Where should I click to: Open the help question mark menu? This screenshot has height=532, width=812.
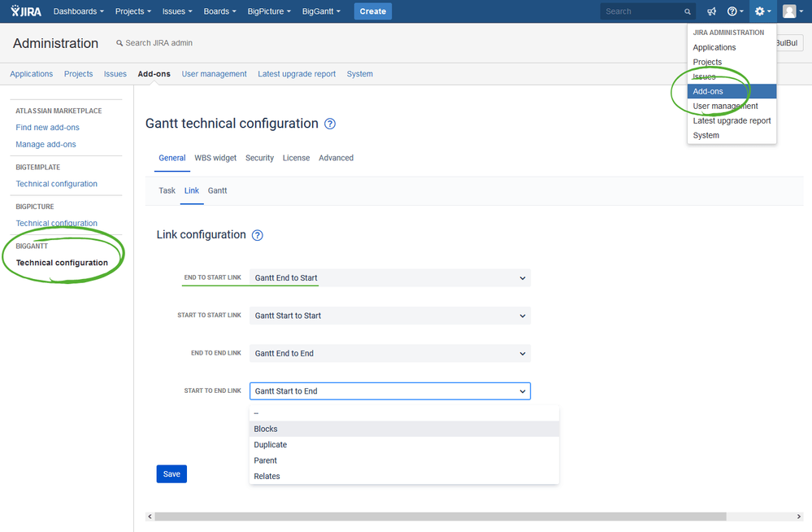[x=735, y=11]
